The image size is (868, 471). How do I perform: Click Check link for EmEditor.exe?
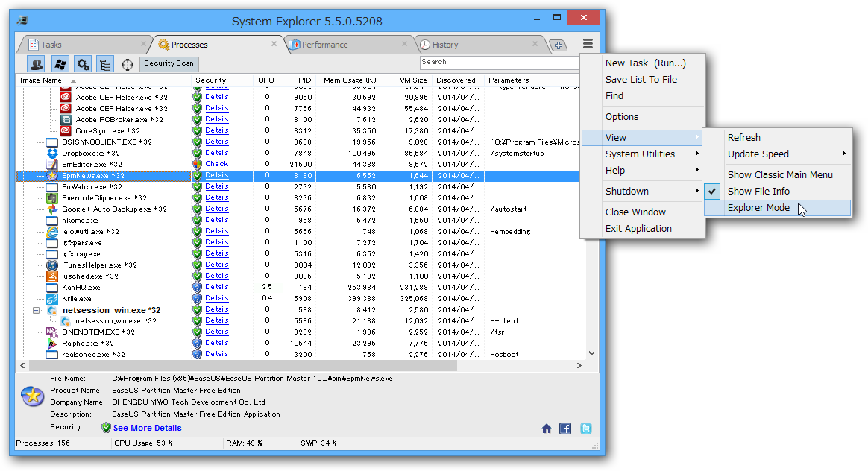point(216,164)
